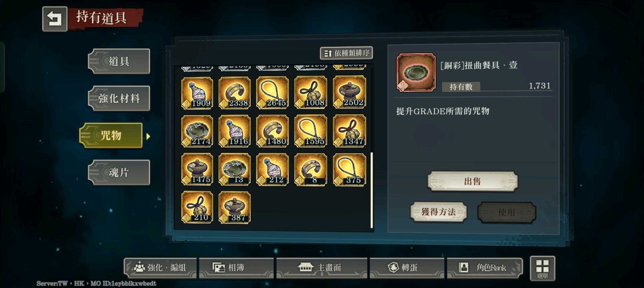Select the bracelet item with count 2338
The height and width of the screenshot is (288, 644).
[x=235, y=93]
